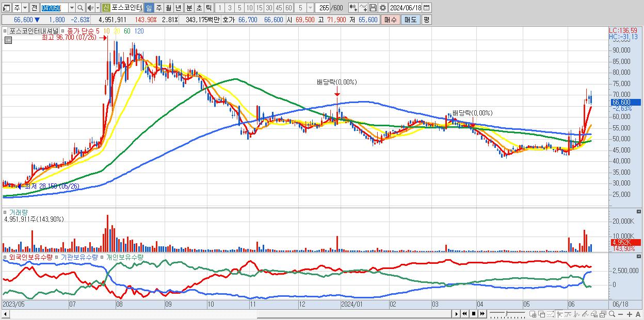This screenshot has width=644, height=320.
Task: Click the fast-forward button in the bottom bar
Action: pos(482,314)
